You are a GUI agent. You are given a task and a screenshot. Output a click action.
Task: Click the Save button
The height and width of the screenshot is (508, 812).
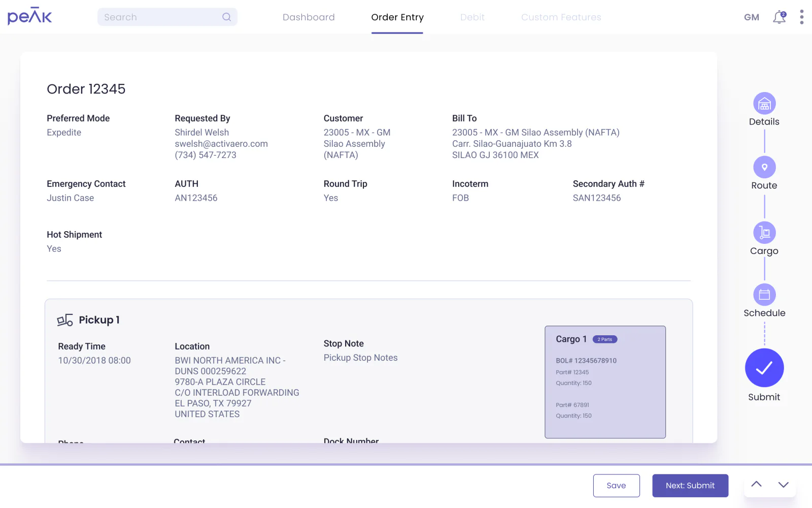coord(616,486)
